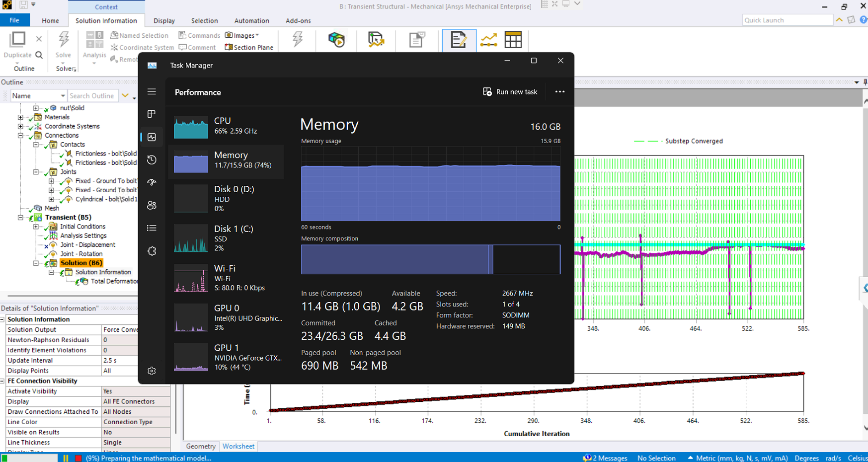Switch to the Automation ribbon tab
Screen dimensions: 868x462
tap(251, 21)
